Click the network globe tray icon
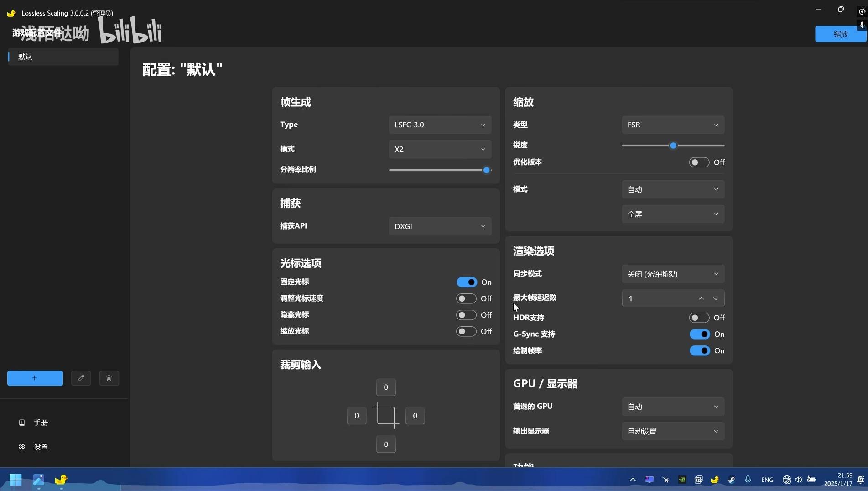This screenshot has height=491, width=868. (x=786, y=480)
